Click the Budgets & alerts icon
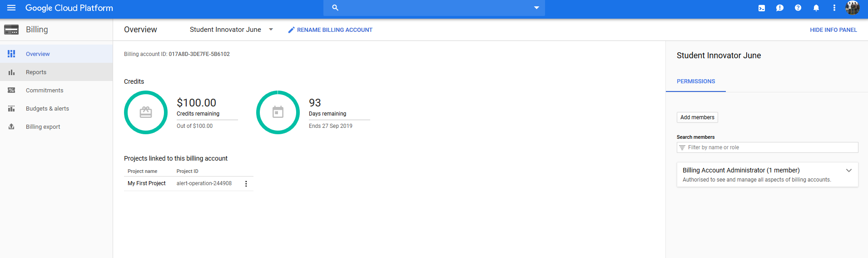The image size is (868, 258). coord(11,108)
